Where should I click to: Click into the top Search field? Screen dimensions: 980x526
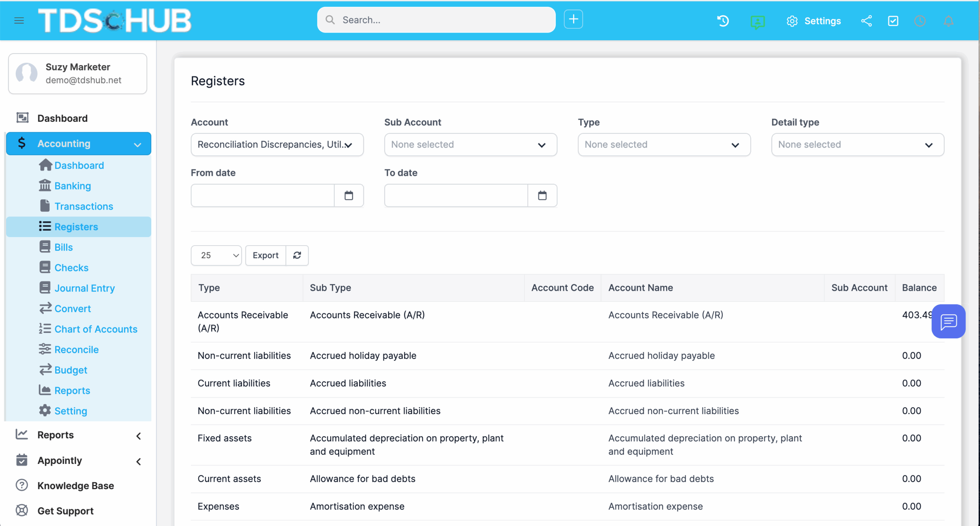point(436,20)
